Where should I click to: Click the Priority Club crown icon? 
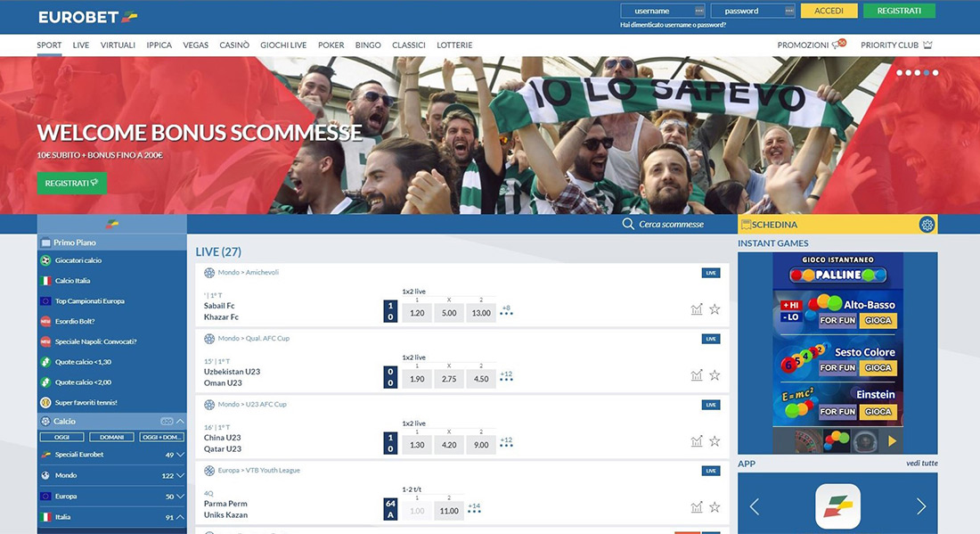(927, 45)
